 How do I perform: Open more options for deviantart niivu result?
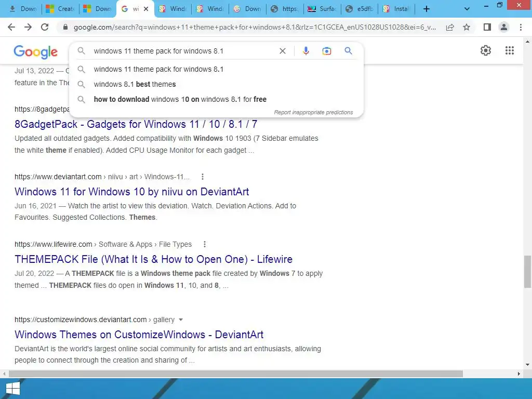click(203, 177)
